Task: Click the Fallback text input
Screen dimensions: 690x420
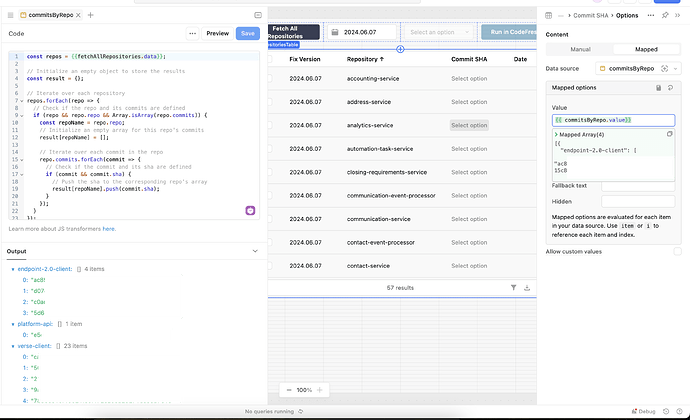Action: coord(638,187)
